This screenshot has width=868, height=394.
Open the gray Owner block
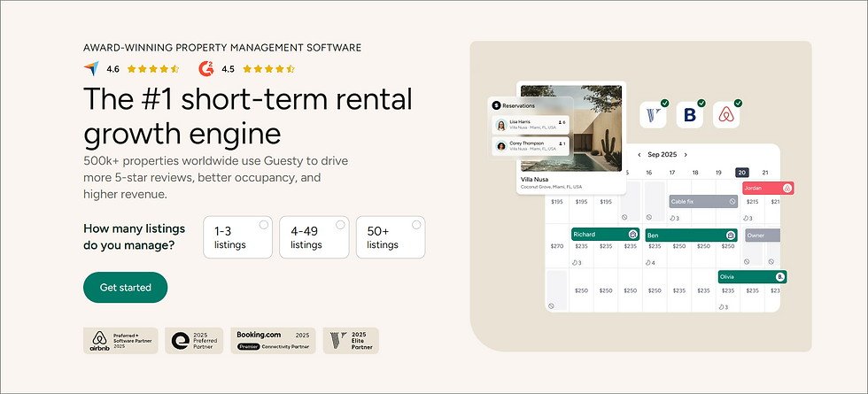pyautogui.click(x=763, y=236)
